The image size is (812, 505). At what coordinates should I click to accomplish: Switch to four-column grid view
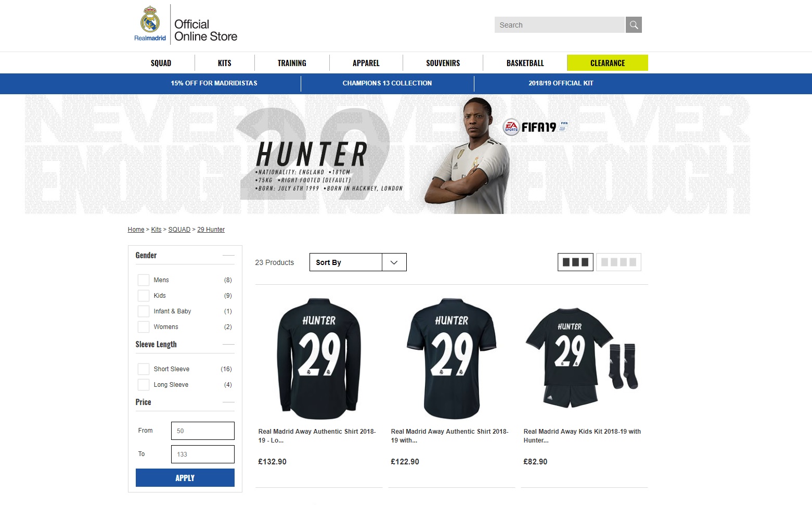click(618, 262)
